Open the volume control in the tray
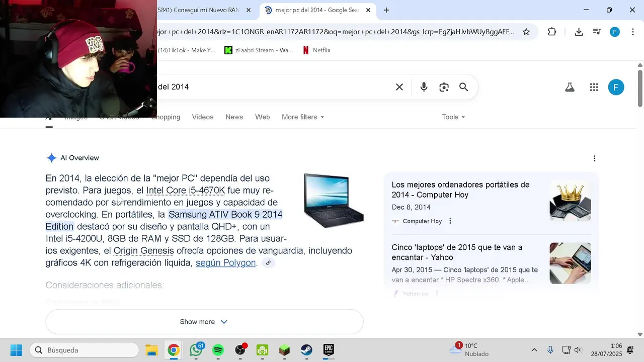Screen dimensions: 644x362 578,350
